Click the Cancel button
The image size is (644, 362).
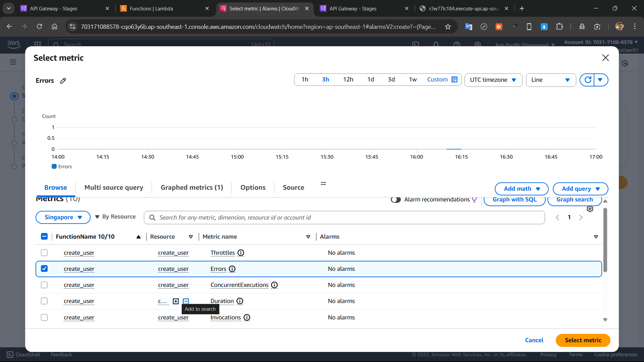[534, 341]
